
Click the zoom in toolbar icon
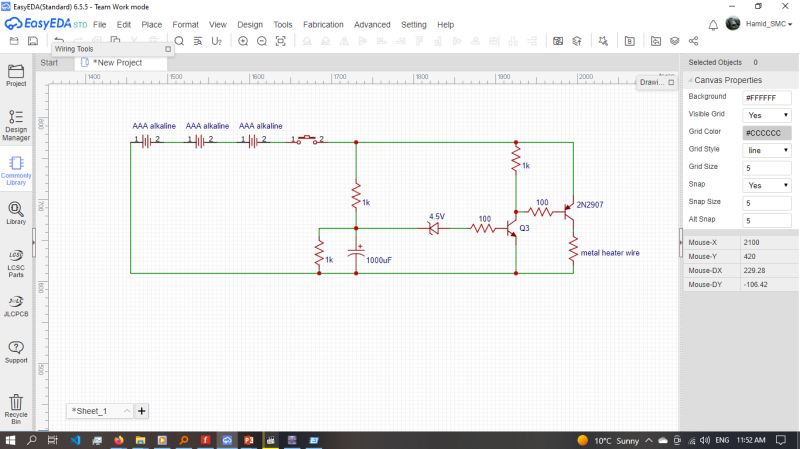click(x=243, y=41)
